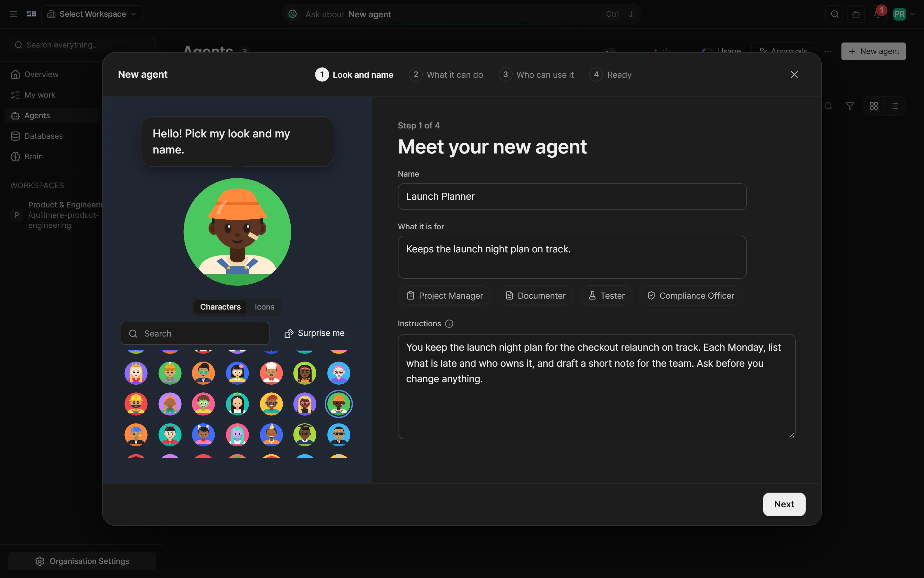This screenshot has height=578, width=924.
Task: Click Next to continue
Action: (x=784, y=504)
